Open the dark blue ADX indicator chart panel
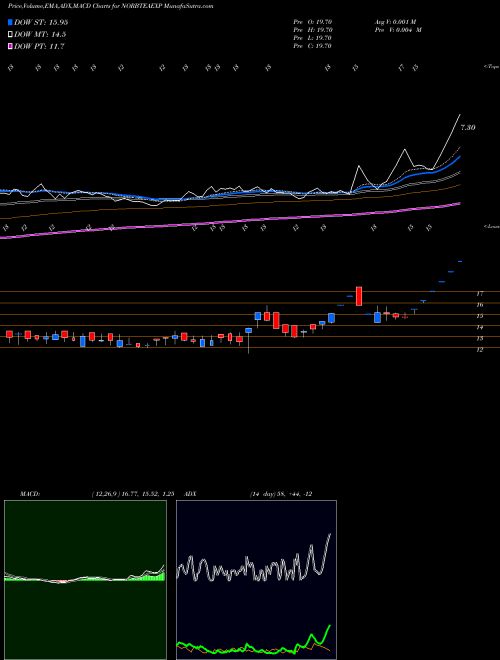Image resolution: width=500 pixels, height=660 pixels. (x=256, y=580)
